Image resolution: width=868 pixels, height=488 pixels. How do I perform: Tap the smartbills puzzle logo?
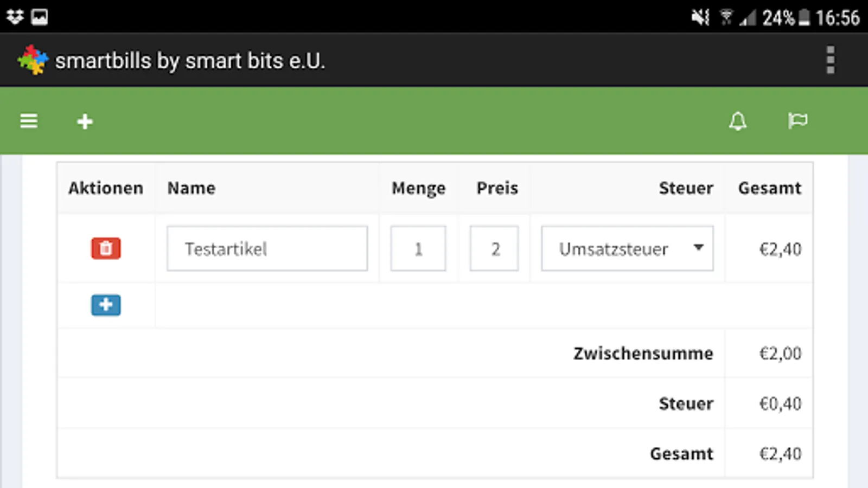pos(32,60)
